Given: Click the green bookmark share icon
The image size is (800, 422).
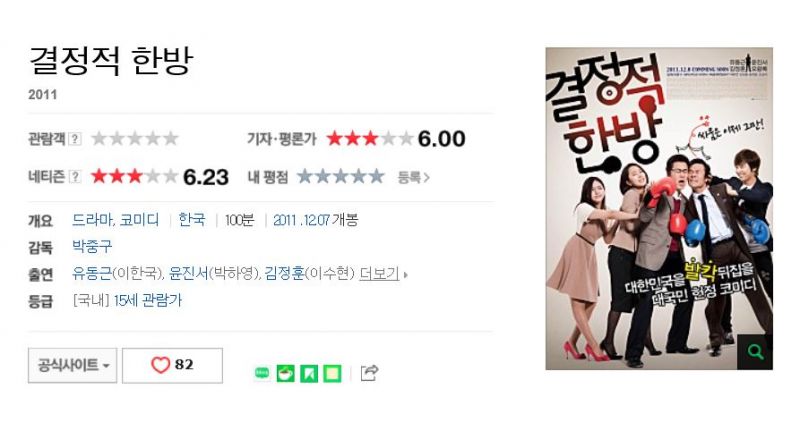Looking at the screenshot, I should coord(309,374).
